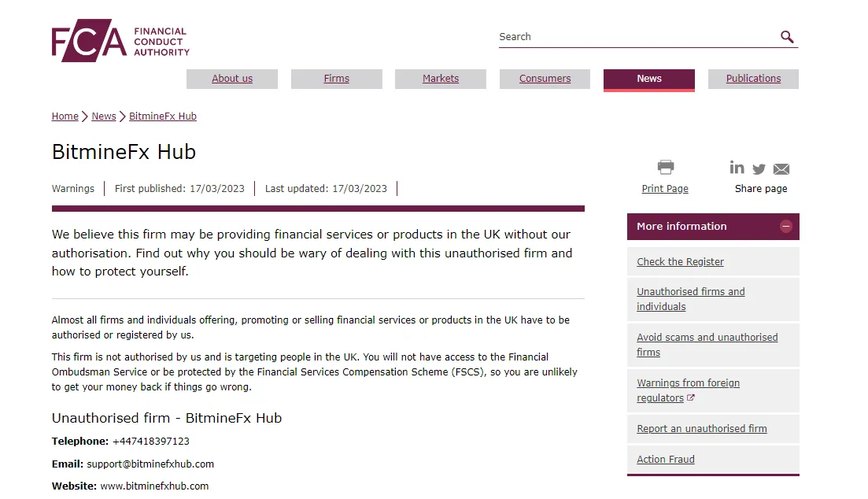Open the Firms menu
Screen dimensions: 868x499
[x=337, y=79]
